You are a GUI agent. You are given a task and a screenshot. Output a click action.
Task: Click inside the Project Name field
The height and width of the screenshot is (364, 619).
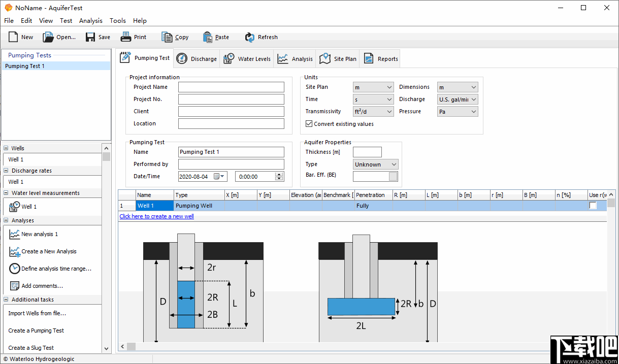231,87
